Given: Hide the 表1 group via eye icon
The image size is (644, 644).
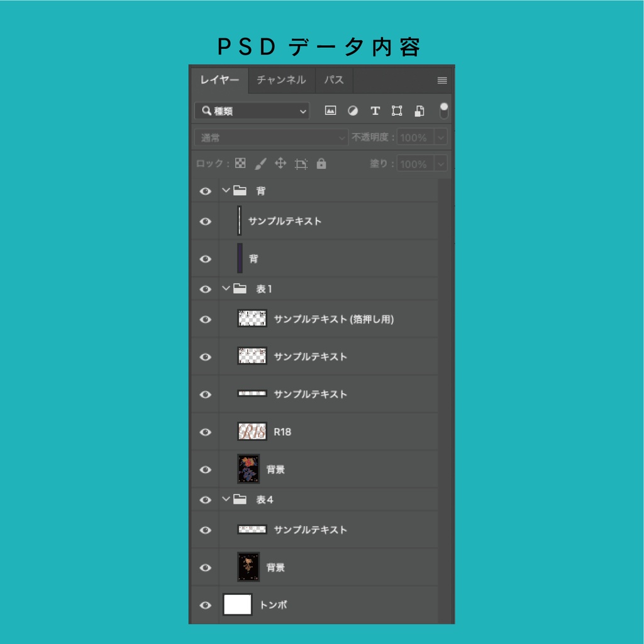Looking at the screenshot, I should [x=206, y=289].
